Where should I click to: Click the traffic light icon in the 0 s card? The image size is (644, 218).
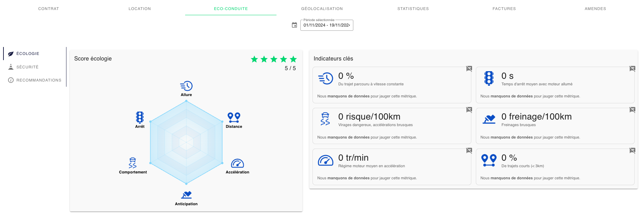point(489,78)
